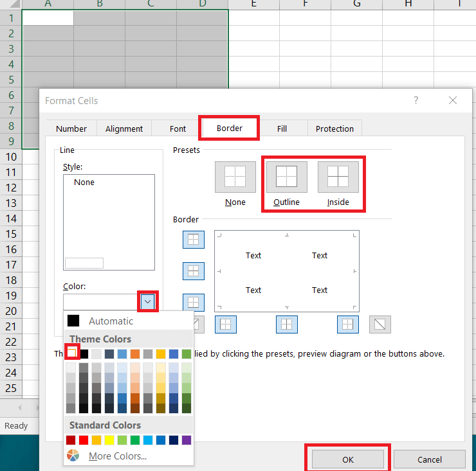Apply the None border preset
The width and height of the screenshot is (476, 471).
[235, 177]
